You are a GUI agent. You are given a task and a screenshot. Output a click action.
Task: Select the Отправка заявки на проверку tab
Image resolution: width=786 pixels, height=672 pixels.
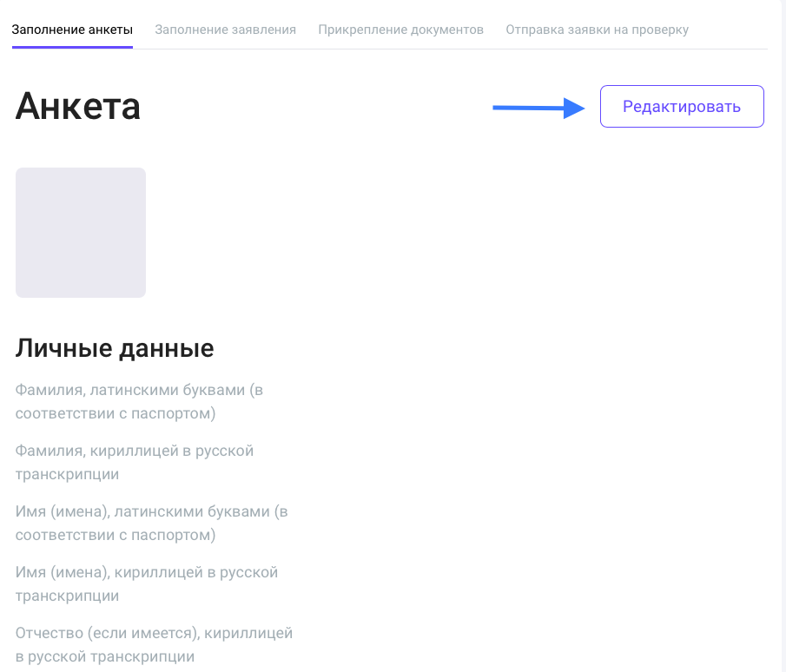(x=597, y=30)
